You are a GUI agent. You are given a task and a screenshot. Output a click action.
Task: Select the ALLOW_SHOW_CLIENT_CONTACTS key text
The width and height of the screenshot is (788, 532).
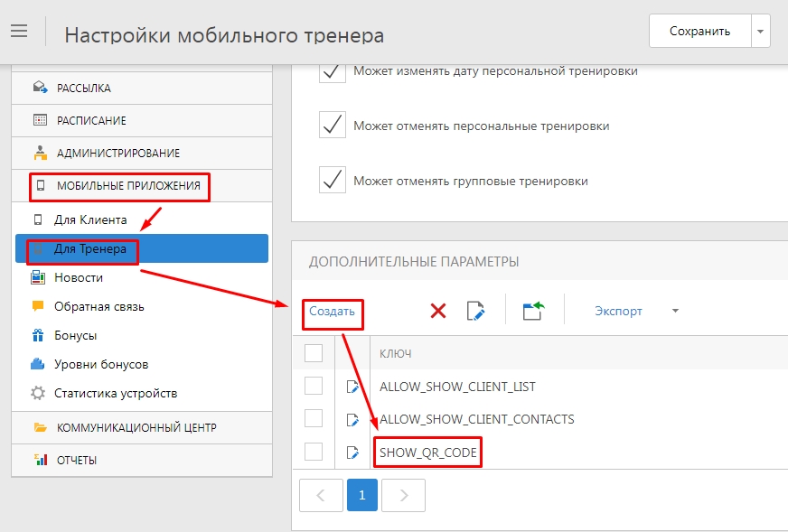click(477, 419)
